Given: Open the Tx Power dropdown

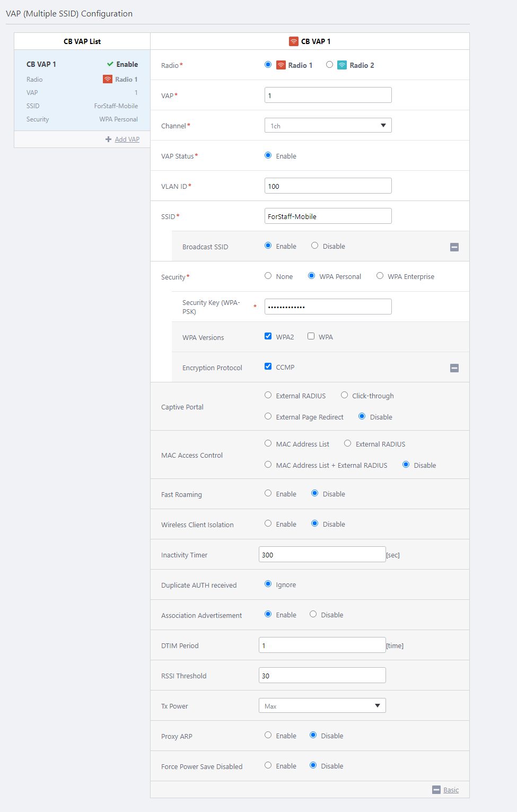Looking at the screenshot, I should click(322, 706).
